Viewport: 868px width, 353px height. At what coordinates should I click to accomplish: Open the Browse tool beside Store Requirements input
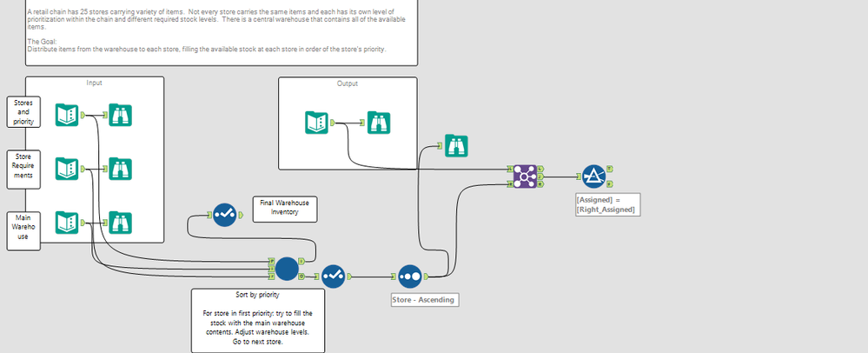pyautogui.click(x=120, y=169)
